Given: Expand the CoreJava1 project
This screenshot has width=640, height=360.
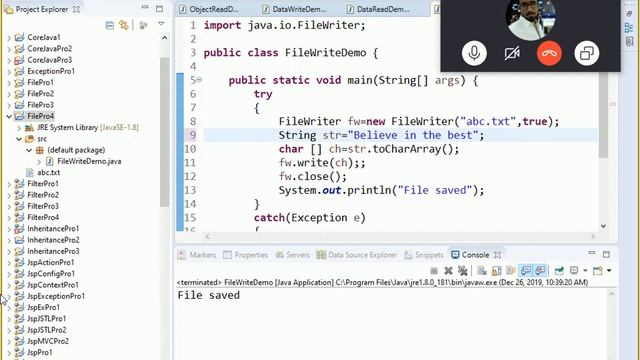Looking at the screenshot, I should [x=9, y=38].
